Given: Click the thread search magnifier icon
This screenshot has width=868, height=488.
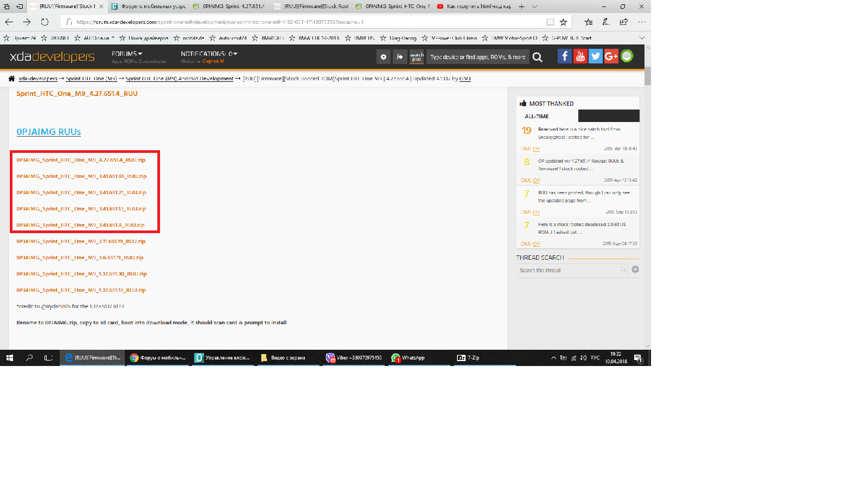Looking at the screenshot, I should click(x=623, y=269).
